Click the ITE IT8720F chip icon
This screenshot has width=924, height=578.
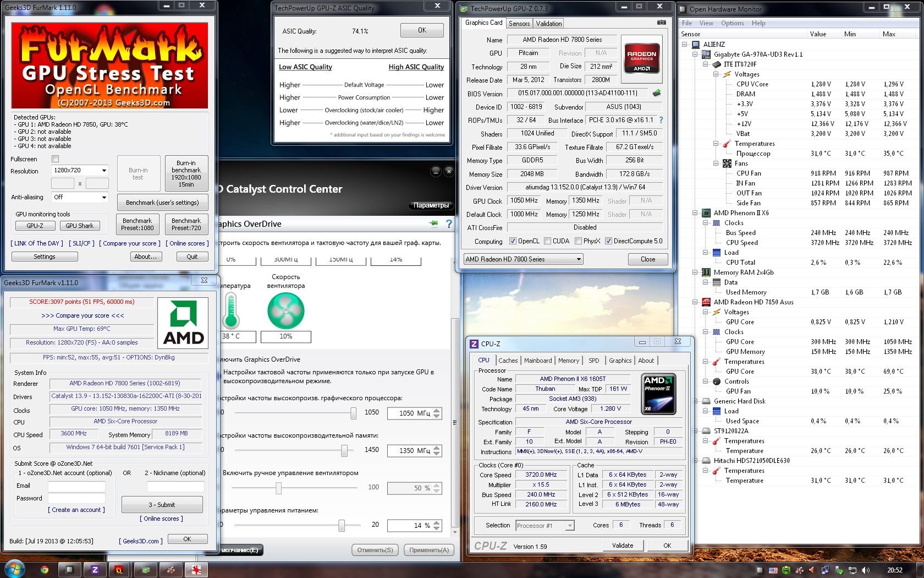click(717, 64)
